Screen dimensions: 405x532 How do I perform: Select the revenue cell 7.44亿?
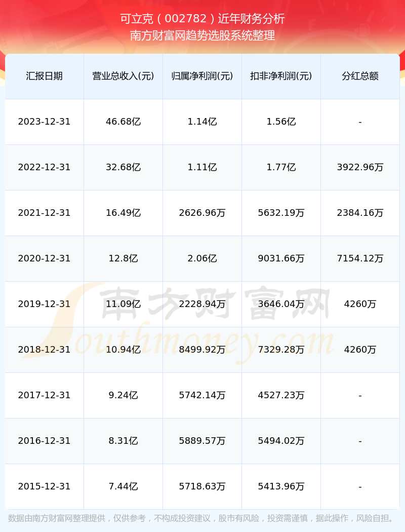[124, 486]
